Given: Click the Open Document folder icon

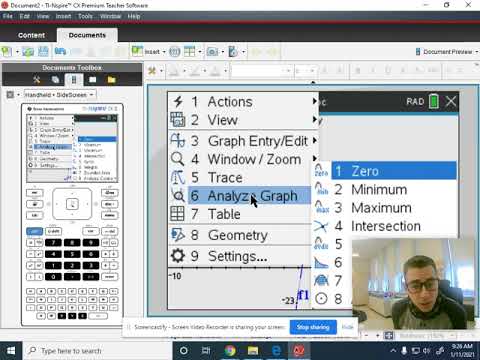Looking at the screenshot, I should (x=28, y=52).
